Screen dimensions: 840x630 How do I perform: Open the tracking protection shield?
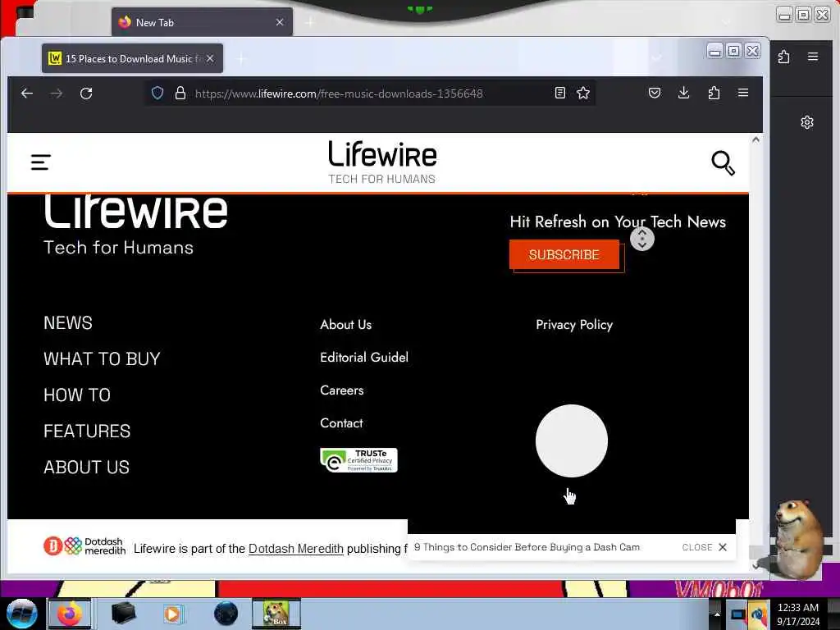(157, 94)
